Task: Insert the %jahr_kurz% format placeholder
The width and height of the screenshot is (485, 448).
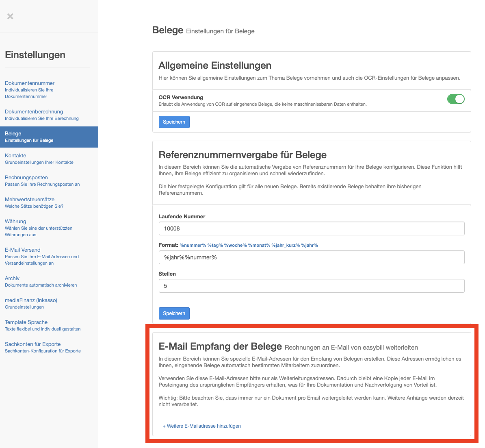Action: (x=286, y=245)
